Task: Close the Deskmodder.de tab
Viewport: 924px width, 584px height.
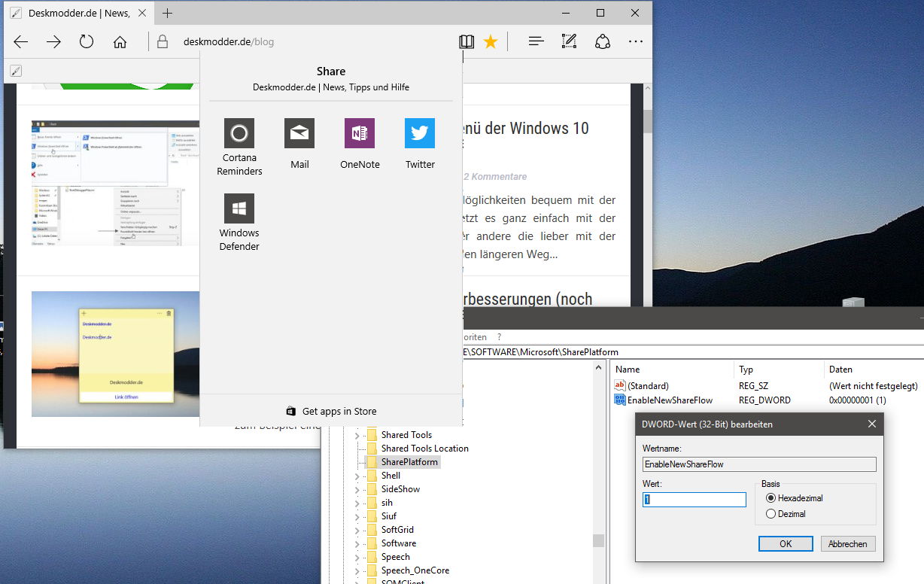Action: tap(144, 14)
